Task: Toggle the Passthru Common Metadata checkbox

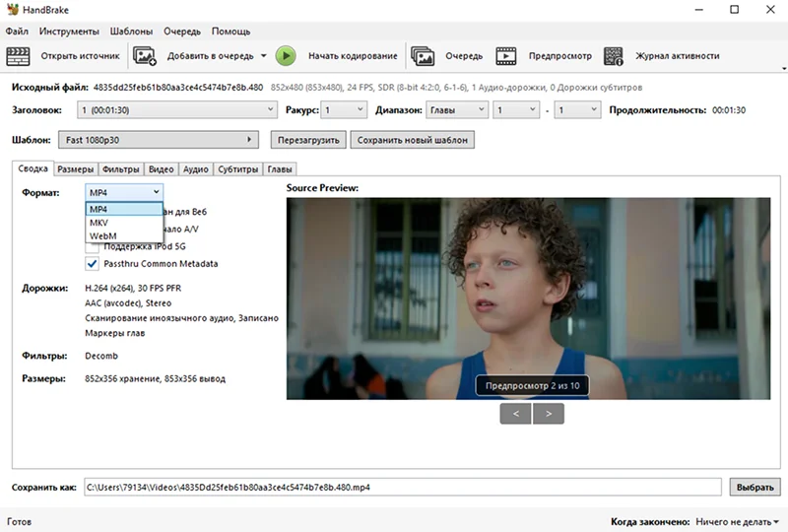Action: tap(92, 264)
